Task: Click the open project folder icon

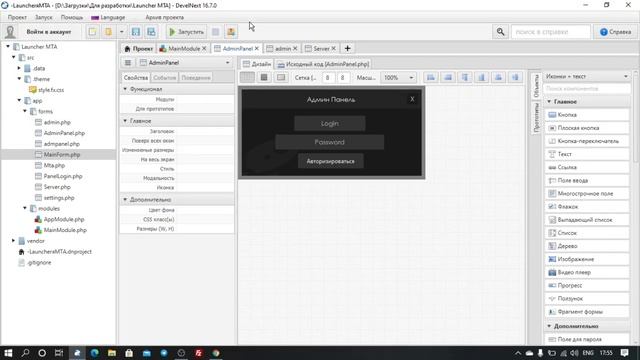Action: tap(109, 32)
